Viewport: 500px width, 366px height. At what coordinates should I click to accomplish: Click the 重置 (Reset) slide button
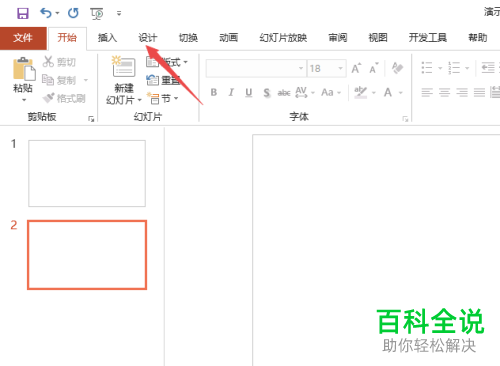click(163, 80)
